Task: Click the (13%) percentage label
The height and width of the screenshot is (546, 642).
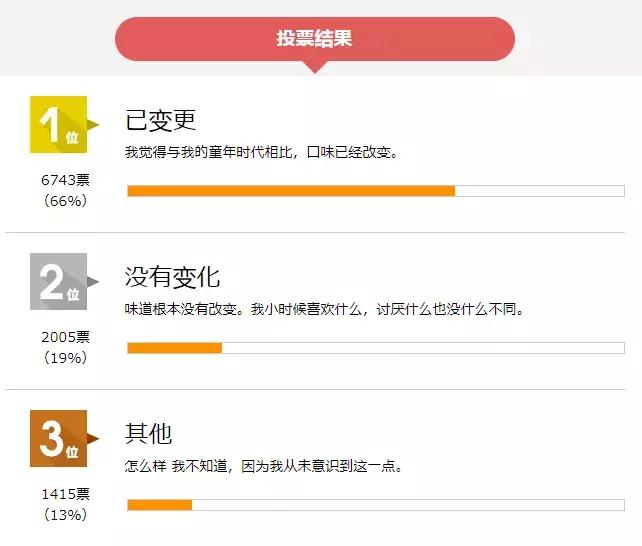Action: pos(65,515)
